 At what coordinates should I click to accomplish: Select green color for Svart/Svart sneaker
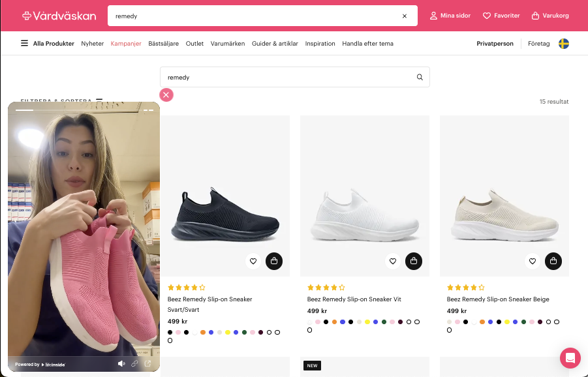(244, 333)
